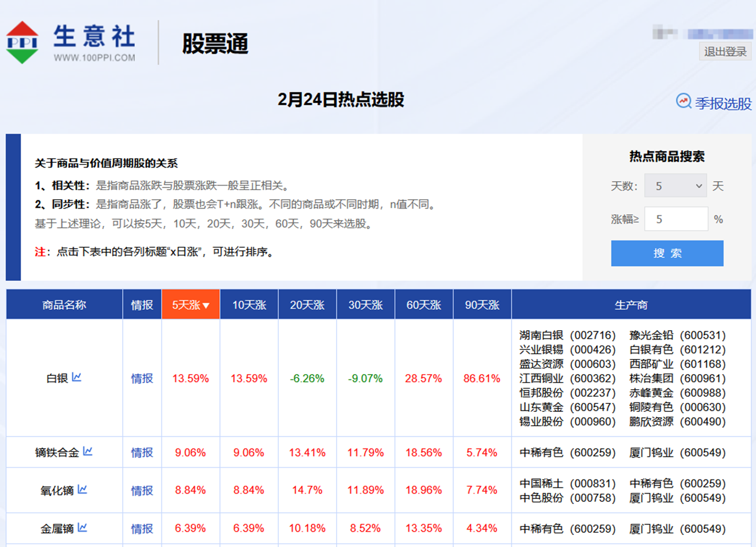756x547 pixels.
Task: Open the 情报 link in the 白银 row
Action: click(142, 378)
